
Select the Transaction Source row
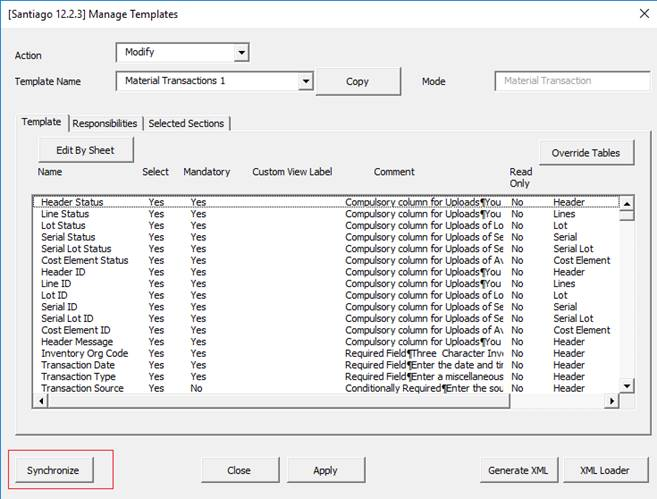(326, 388)
